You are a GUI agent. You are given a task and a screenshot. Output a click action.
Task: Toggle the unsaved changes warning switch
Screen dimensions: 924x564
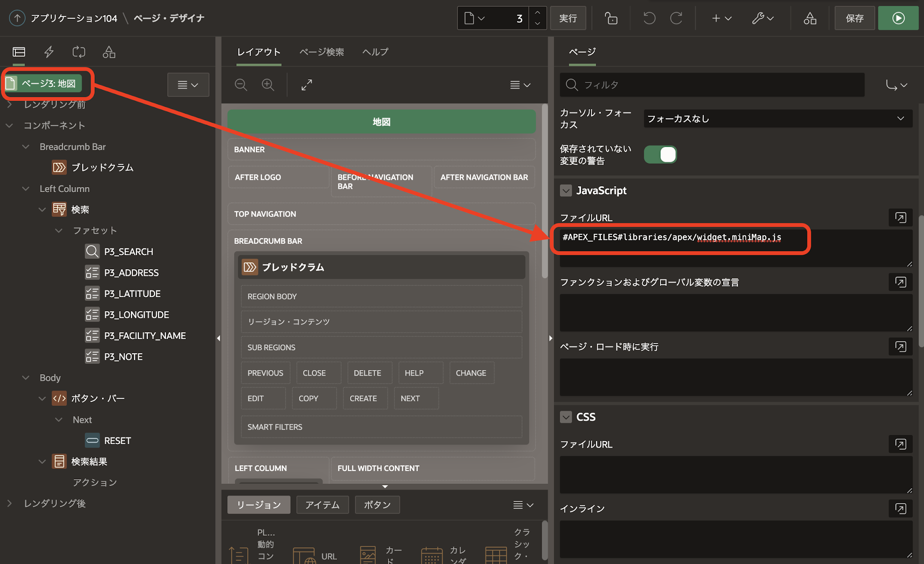[x=660, y=155]
